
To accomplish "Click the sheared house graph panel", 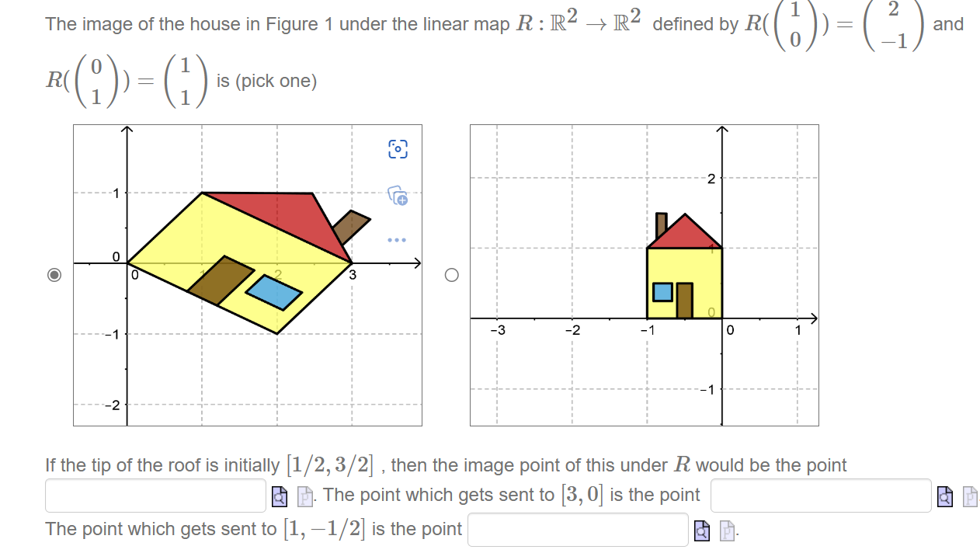I will click(x=247, y=274).
